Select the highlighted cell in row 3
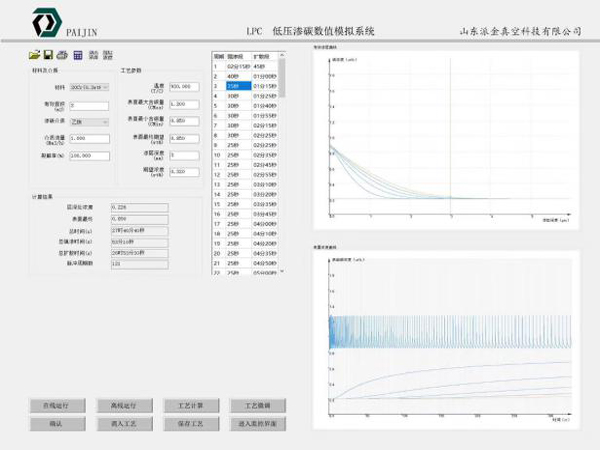This screenshot has height=450, width=600. click(x=237, y=86)
